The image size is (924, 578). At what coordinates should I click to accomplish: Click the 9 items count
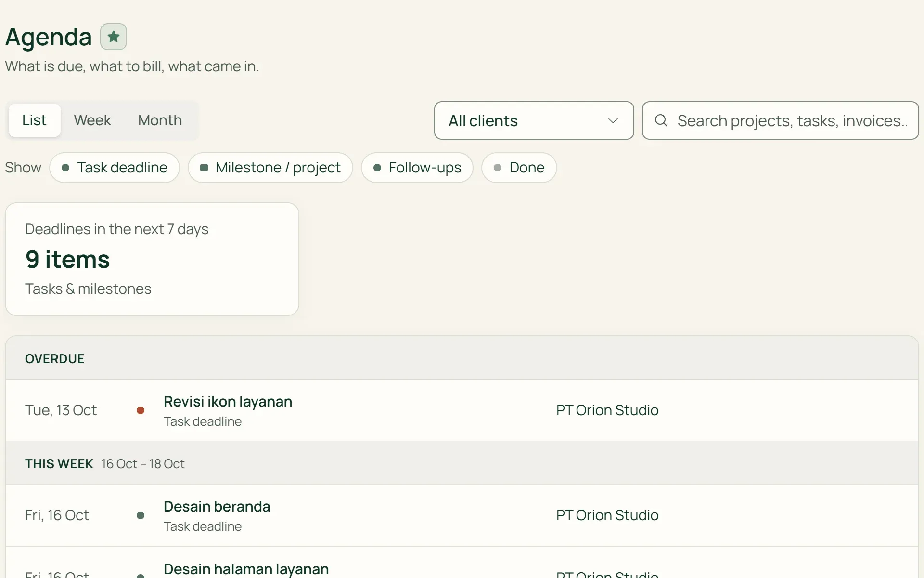click(x=68, y=260)
